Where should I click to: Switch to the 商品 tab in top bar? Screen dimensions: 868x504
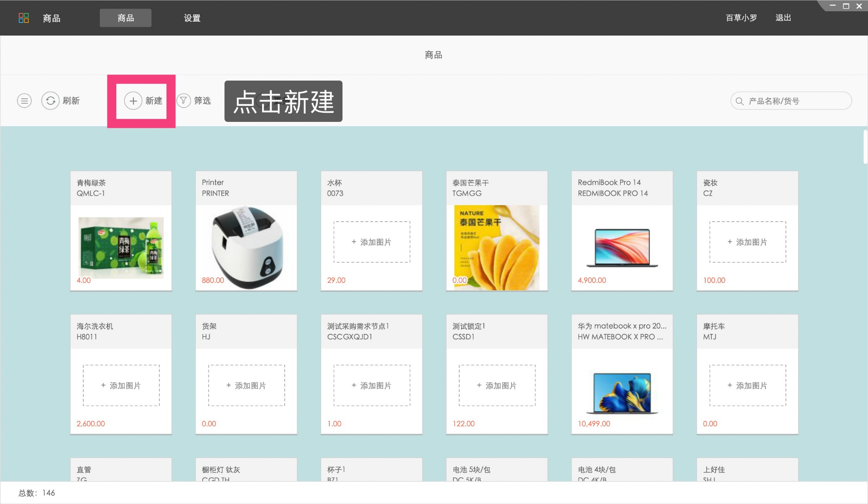[x=125, y=18]
